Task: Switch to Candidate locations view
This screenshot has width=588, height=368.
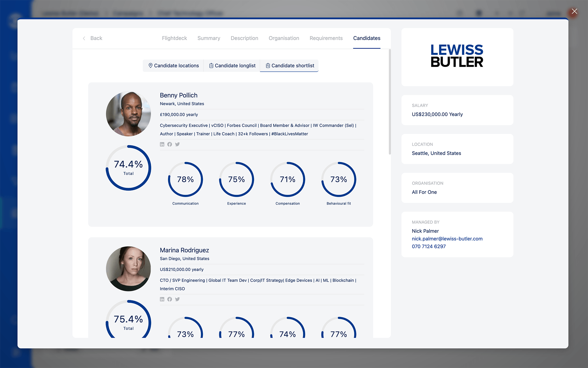Action: pos(173,65)
